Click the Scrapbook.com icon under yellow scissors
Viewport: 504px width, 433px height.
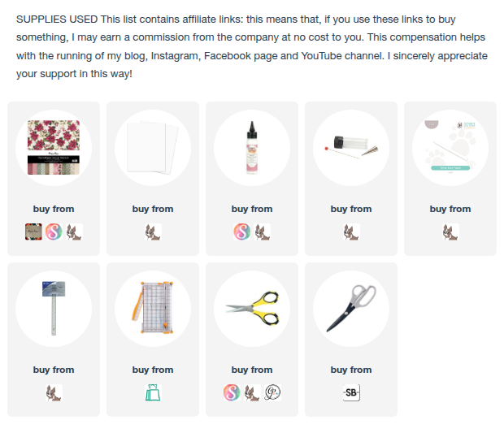232,393
